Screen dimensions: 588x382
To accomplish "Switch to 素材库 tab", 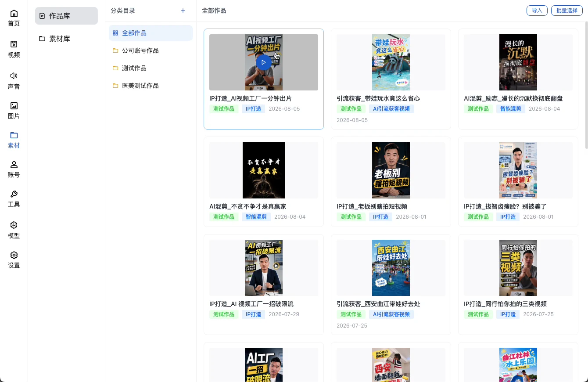I will [66, 39].
